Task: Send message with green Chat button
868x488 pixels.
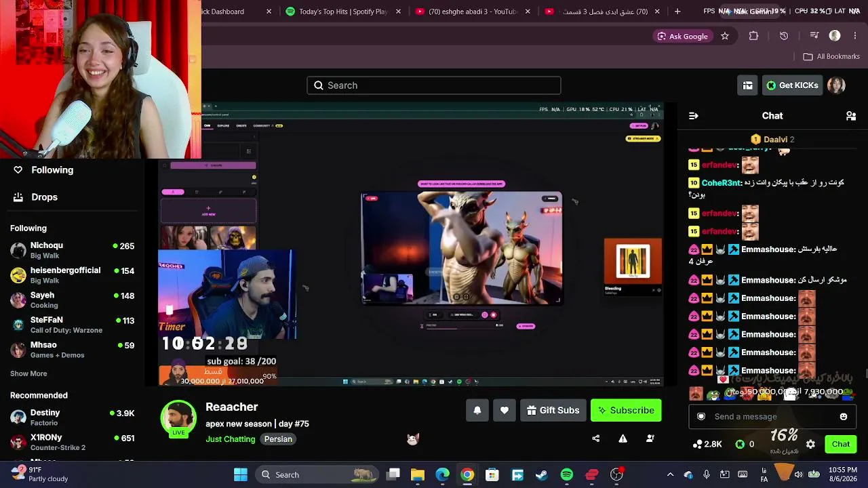Action: (841, 445)
